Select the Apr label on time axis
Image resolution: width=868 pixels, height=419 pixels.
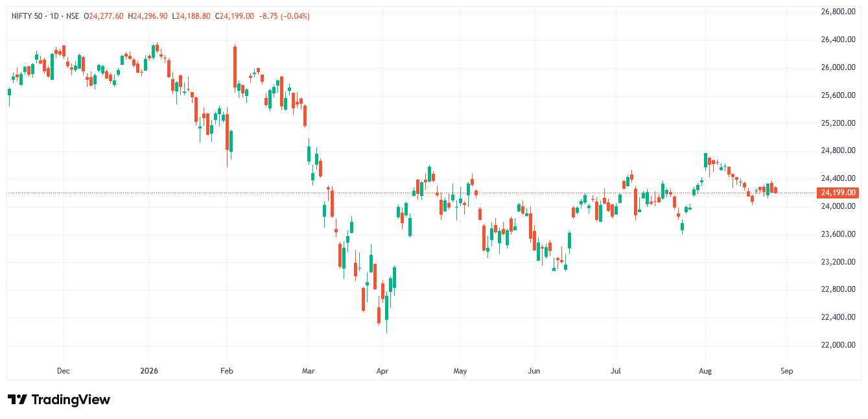382,372
